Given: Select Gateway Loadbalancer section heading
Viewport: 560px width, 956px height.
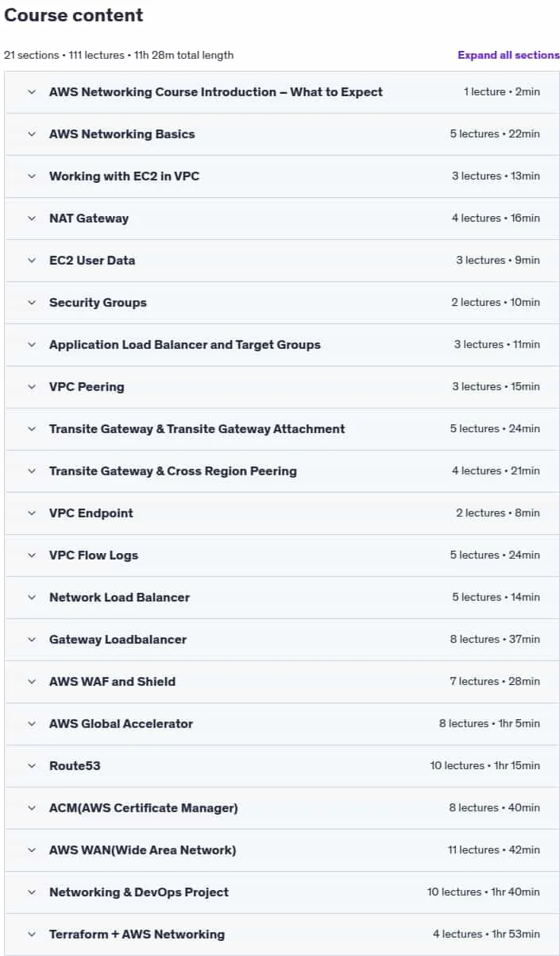Looking at the screenshot, I should coord(118,640).
